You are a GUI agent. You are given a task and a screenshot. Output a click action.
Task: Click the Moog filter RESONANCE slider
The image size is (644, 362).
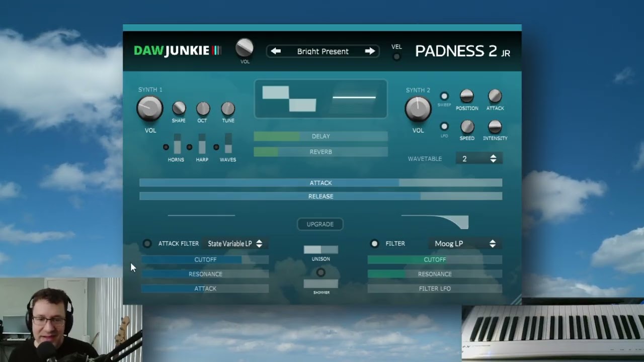(435, 274)
